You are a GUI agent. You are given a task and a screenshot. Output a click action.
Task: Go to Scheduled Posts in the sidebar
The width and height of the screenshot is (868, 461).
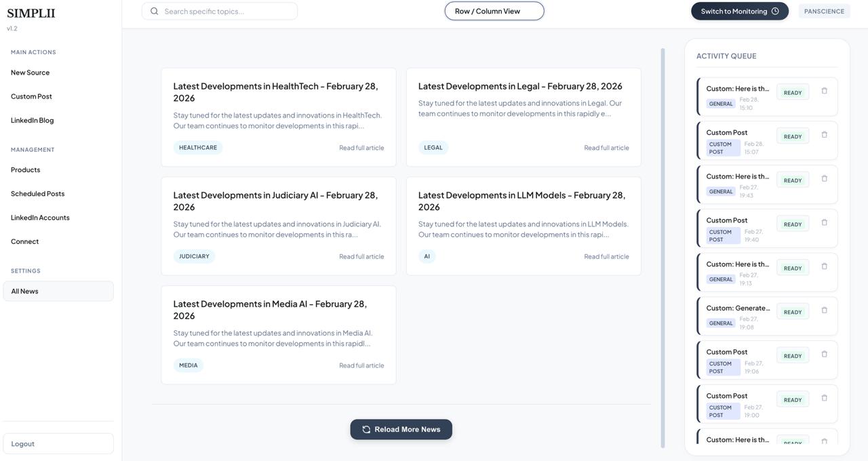pos(37,194)
